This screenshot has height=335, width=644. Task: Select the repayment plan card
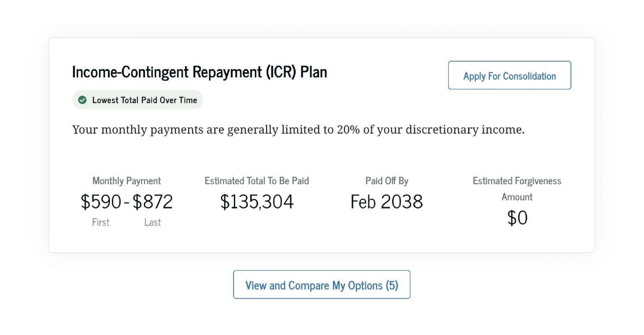tap(322, 145)
